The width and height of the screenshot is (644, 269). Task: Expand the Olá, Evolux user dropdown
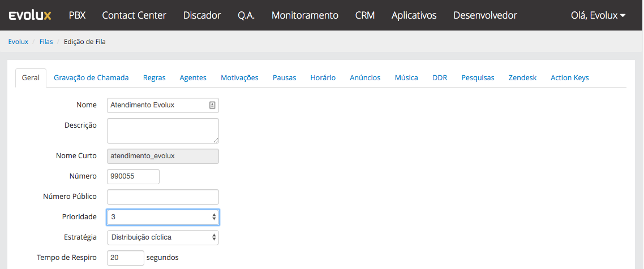[x=598, y=16]
